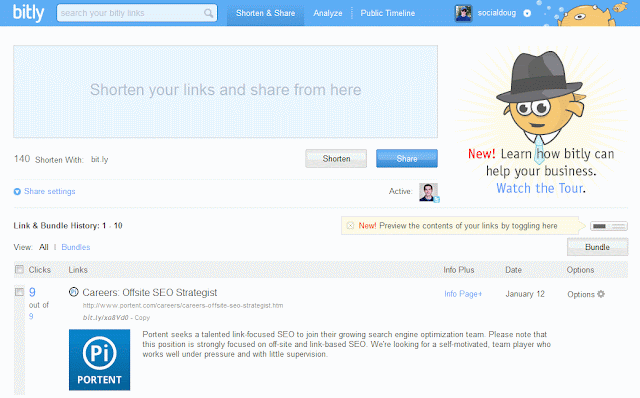The height and width of the screenshot is (398, 640).
Task: Open the Options gear menu for the row
Action: [x=586, y=294]
